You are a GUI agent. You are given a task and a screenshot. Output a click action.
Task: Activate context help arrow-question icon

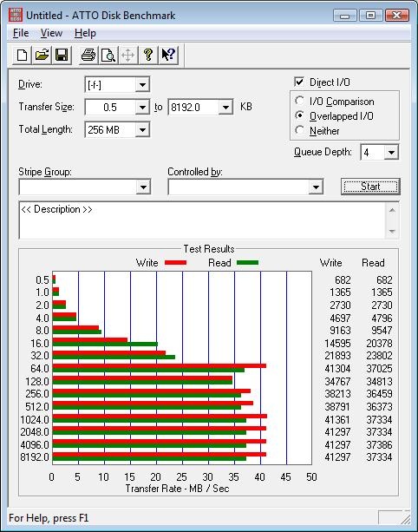(168, 55)
